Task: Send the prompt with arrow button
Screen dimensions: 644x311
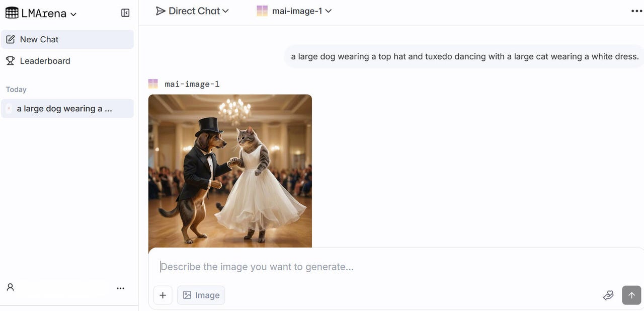Action: (x=631, y=295)
